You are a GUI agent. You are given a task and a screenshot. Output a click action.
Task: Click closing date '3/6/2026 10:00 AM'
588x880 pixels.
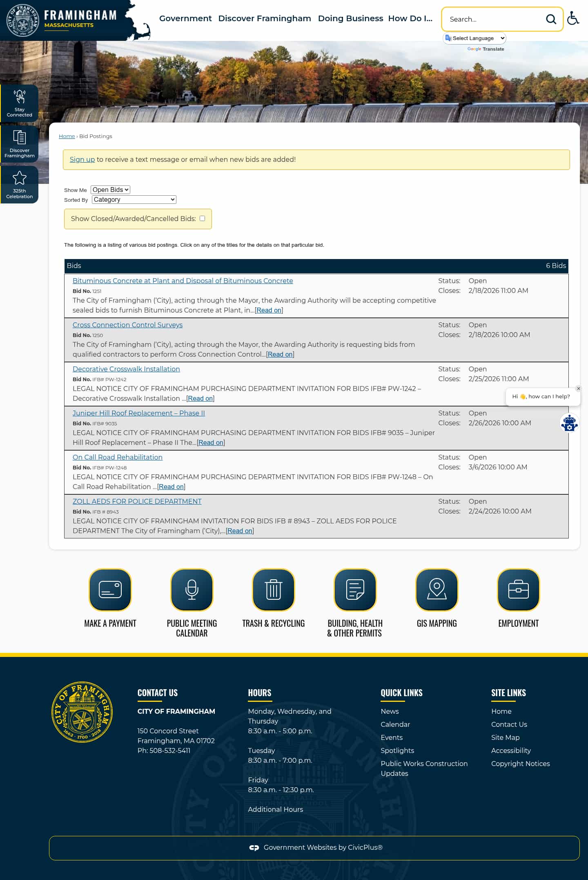click(x=498, y=467)
